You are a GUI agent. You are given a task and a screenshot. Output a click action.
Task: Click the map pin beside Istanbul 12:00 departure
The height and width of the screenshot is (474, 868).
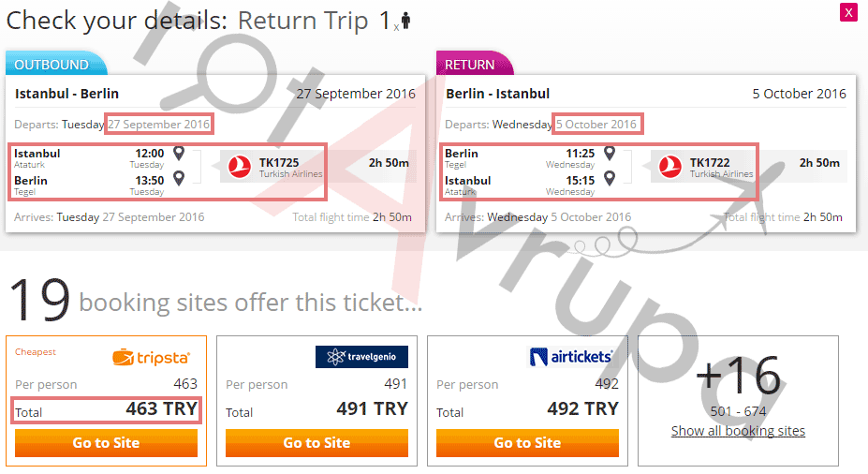tap(179, 154)
